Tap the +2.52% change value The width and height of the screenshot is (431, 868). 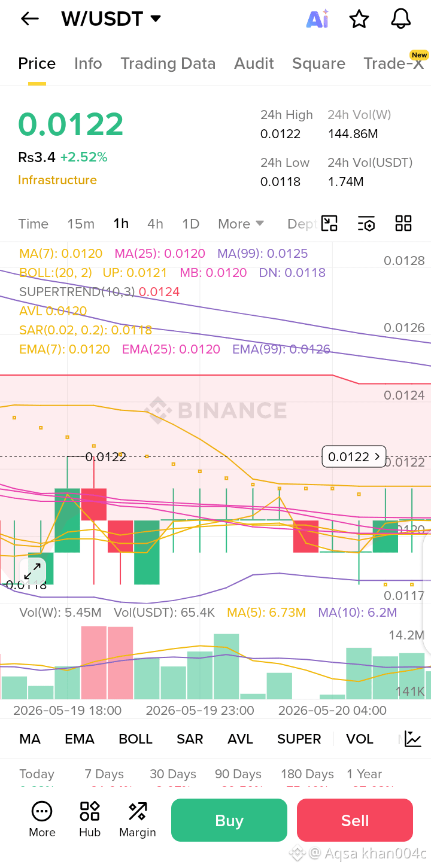click(x=84, y=157)
